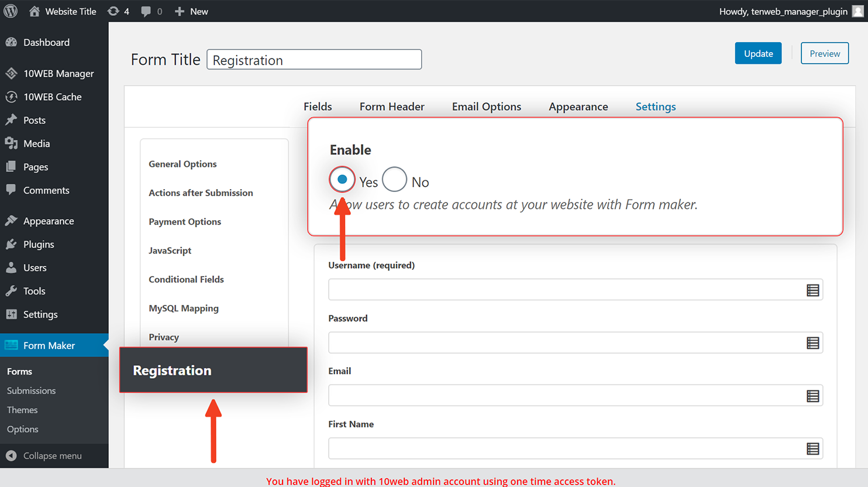Open Payment Options section
Image resolution: width=868 pixels, height=487 pixels.
pos(185,221)
